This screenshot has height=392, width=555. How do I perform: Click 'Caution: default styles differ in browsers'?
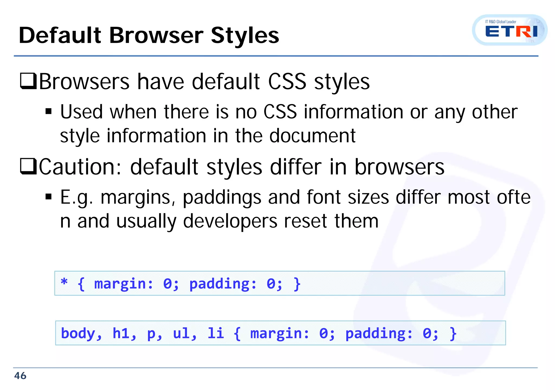233,167
